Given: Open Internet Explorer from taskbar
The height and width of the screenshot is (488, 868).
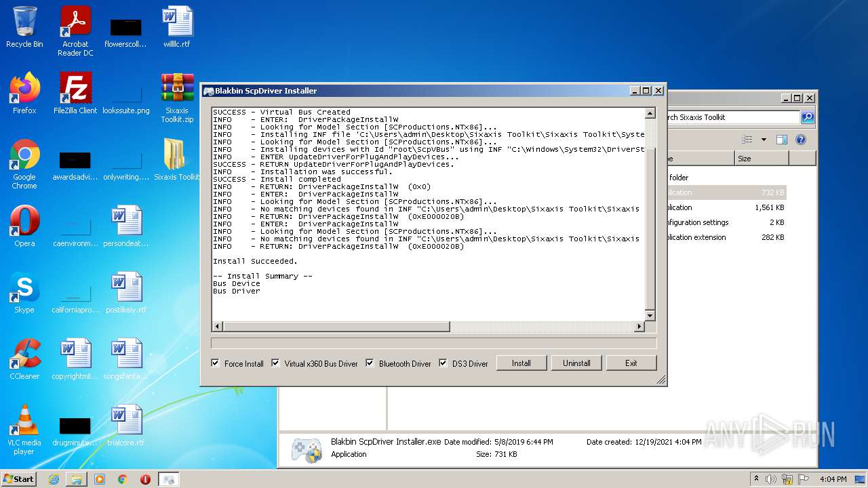Looking at the screenshot, I should point(54,479).
